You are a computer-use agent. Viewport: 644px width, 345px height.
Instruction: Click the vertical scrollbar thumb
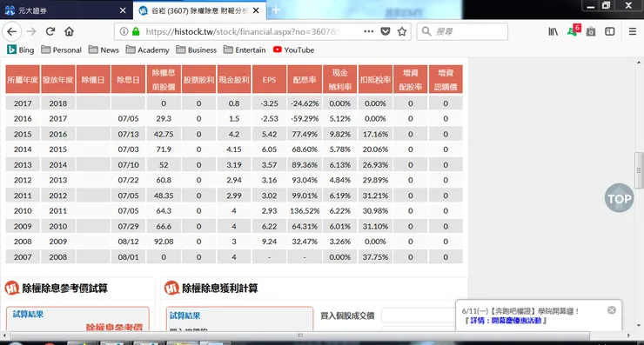[639, 170]
